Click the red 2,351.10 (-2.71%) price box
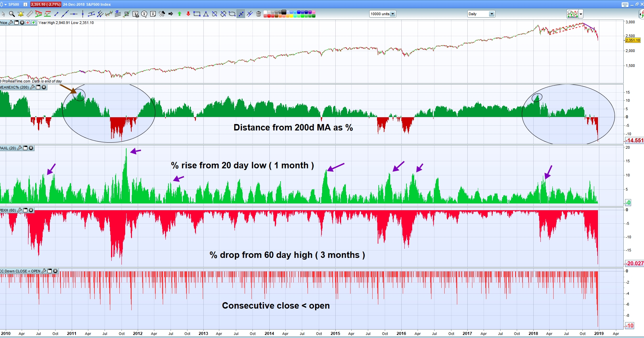The width and height of the screenshot is (644, 338). point(46,4)
